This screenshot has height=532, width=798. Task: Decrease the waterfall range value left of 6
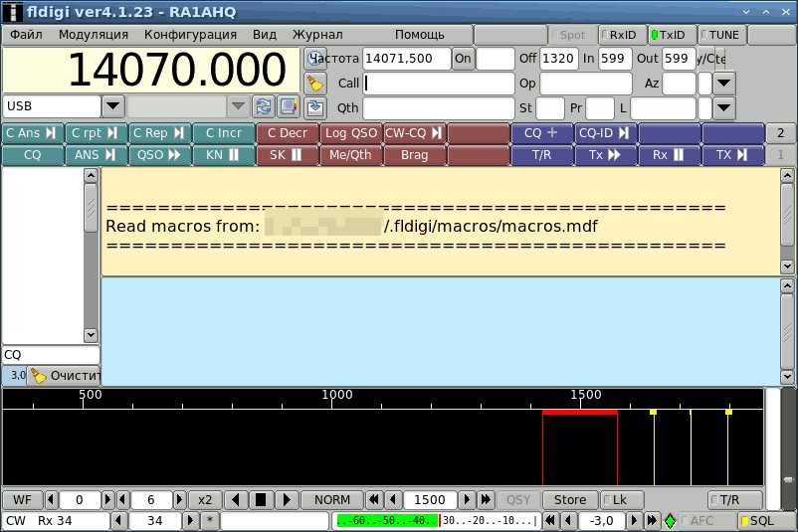pos(122,500)
